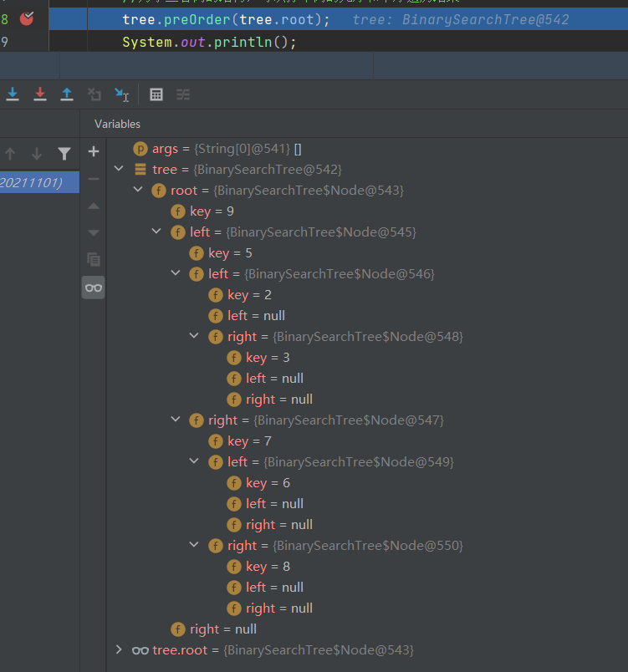Click the field icon beside root
The image size is (628, 672).
tap(159, 191)
